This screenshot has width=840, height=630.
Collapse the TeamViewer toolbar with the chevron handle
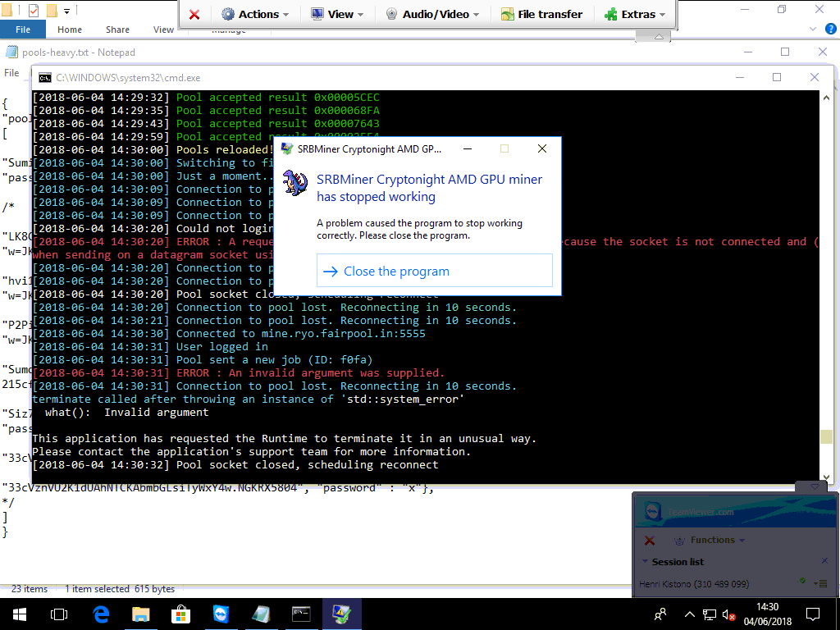click(659, 36)
